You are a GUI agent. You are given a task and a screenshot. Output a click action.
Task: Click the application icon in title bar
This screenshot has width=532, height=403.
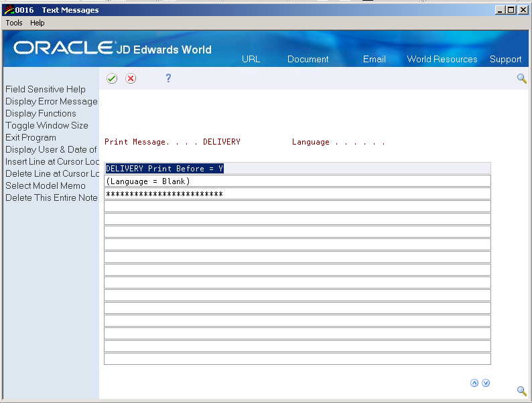[9, 10]
